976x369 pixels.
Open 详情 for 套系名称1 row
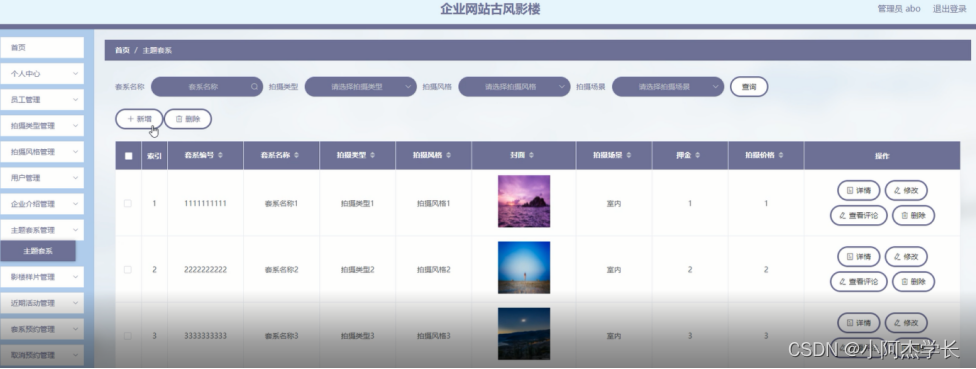click(x=858, y=190)
